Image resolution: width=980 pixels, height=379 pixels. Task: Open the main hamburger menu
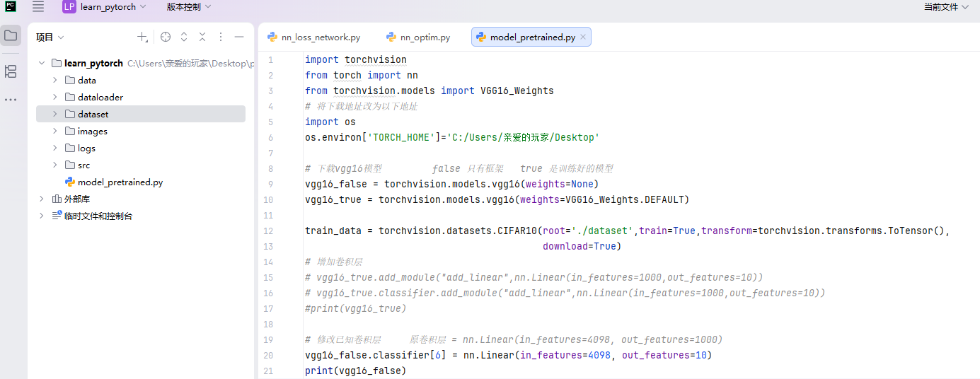(x=38, y=6)
